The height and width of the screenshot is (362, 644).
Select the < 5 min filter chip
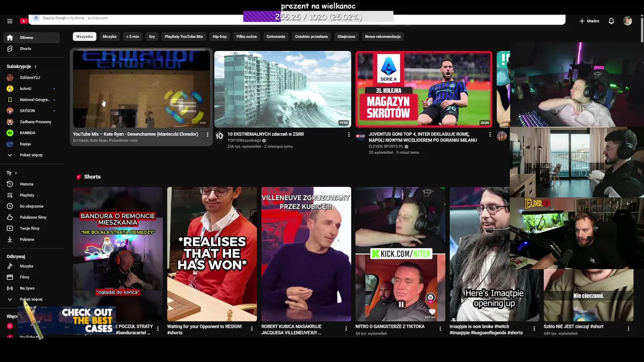[x=132, y=36]
